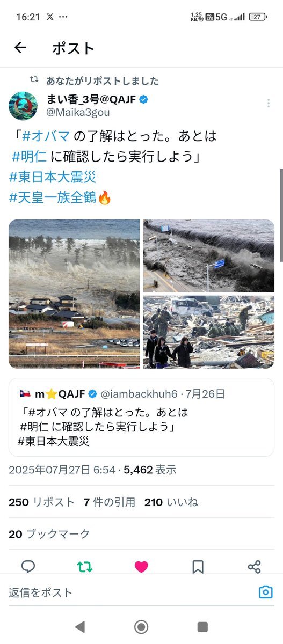Image resolution: width=283 pixels, height=644 pixels.
Task: Toggle the green repost icon
Action: [x=85, y=567]
